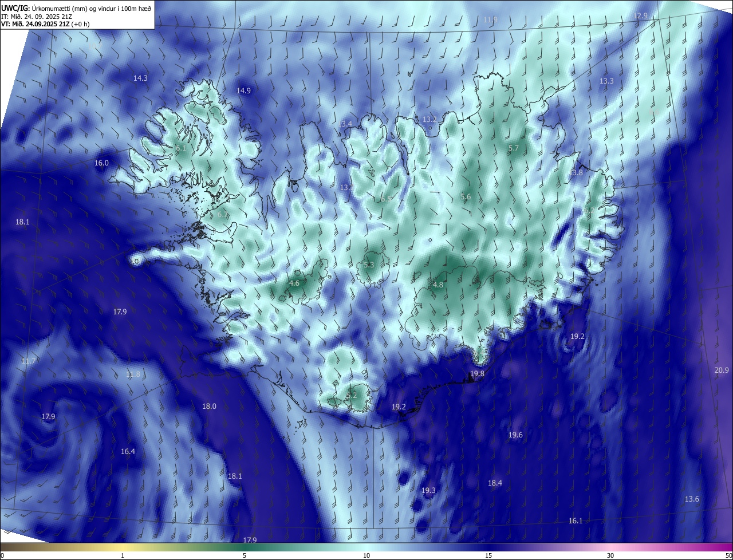Click the 6.7 value label

[223, 215]
